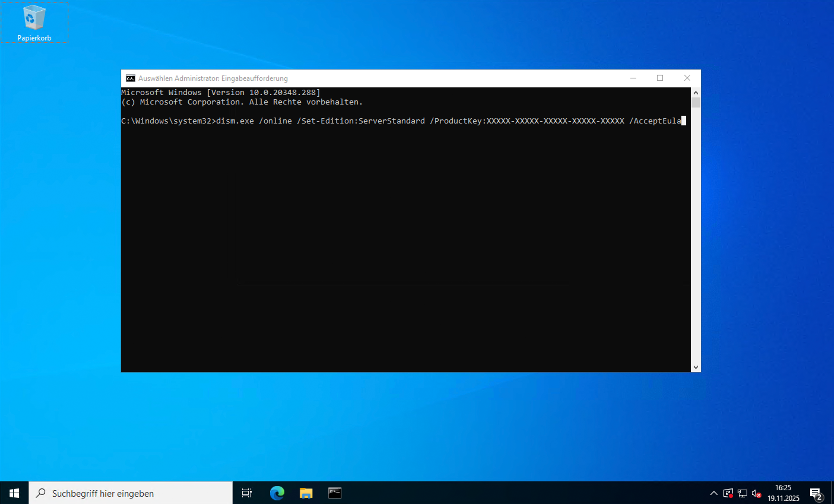Open Task View from the taskbar
The image size is (834, 504).
click(x=247, y=493)
